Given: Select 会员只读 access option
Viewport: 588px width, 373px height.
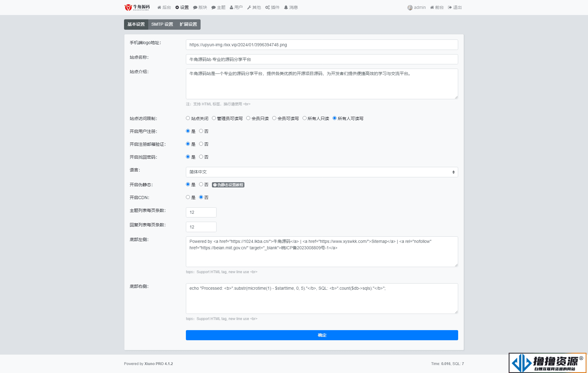Looking at the screenshot, I should (x=248, y=118).
